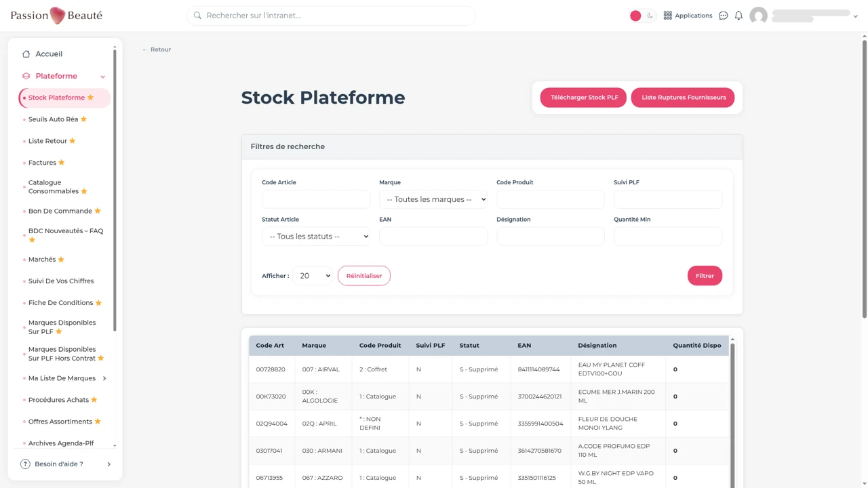This screenshot has height=488, width=868.
Task: Follow the Retour back link
Action: (157, 49)
